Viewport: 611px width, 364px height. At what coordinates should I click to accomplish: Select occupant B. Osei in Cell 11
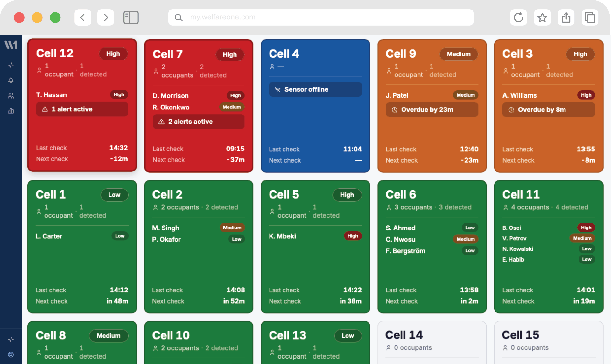[512, 228]
